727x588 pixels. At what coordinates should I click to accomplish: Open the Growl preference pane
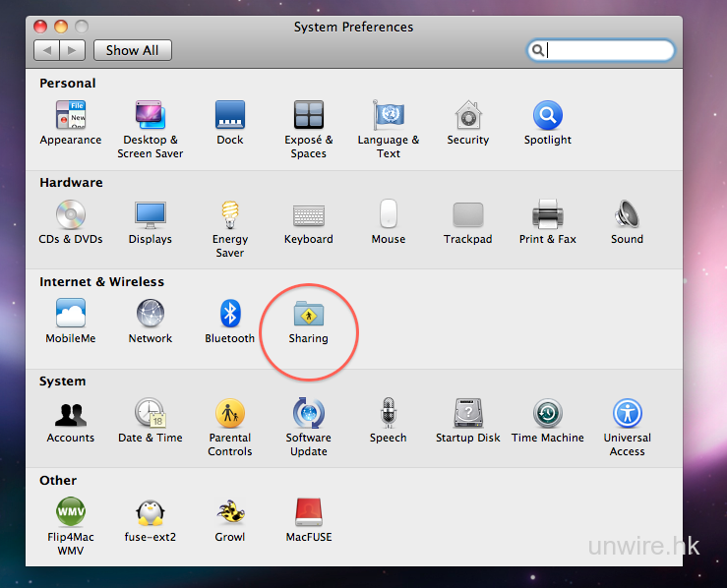229,513
